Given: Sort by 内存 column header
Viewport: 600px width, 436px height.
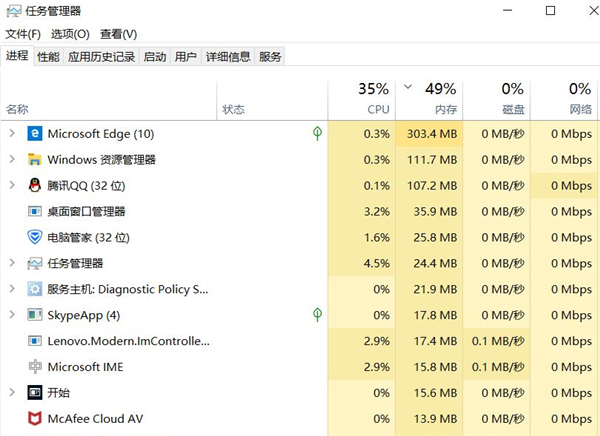Looking at the screenshot, I should tap(446, 109).
